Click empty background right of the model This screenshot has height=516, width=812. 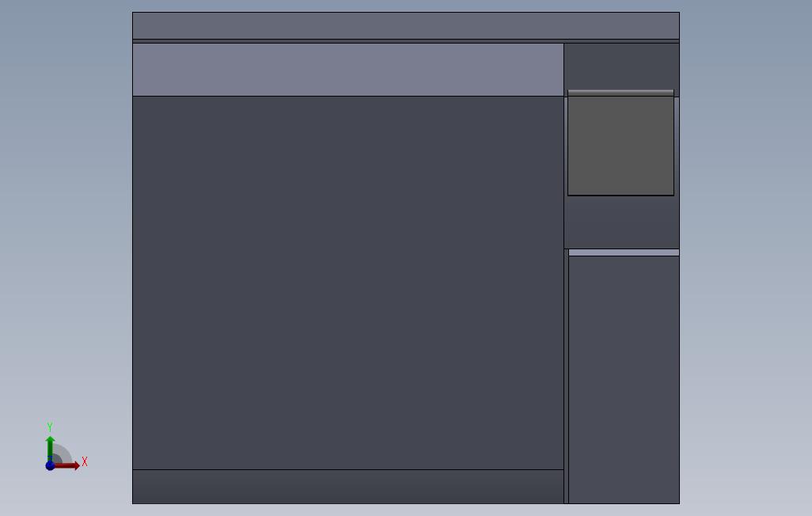pos(746,259)
